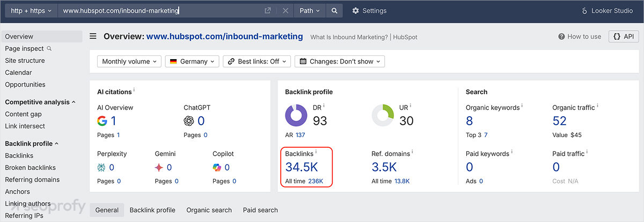Open Site structure in the sidebar
644x222 pixels.
[25, 61]
